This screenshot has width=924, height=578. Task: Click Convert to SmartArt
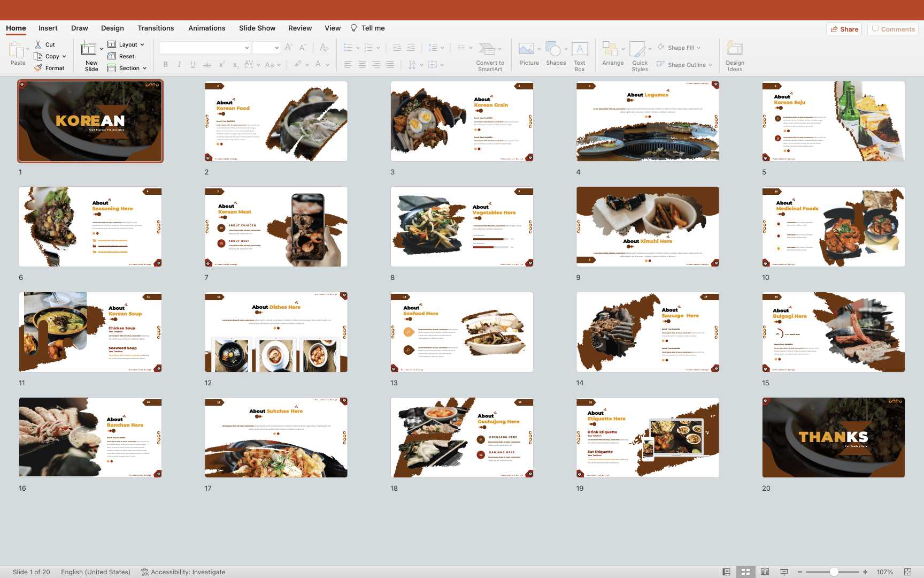pyautogui.click(x=487, y=49)
